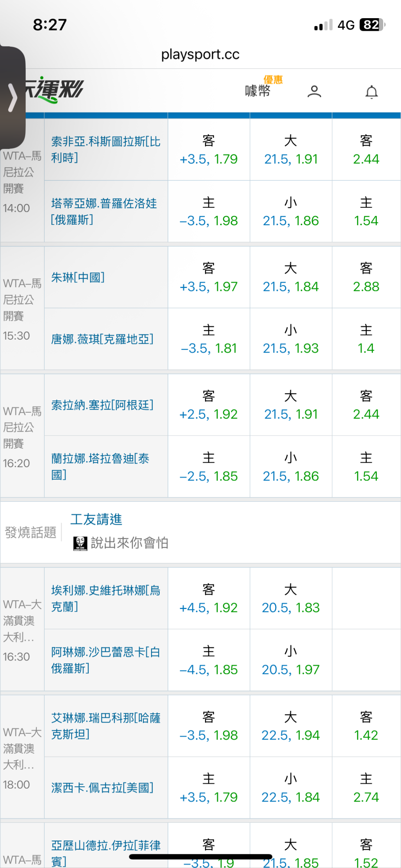Tap the 說出來你會怕 author avatar
Viewport: 401px width, 868px height.
coord(80,543)
